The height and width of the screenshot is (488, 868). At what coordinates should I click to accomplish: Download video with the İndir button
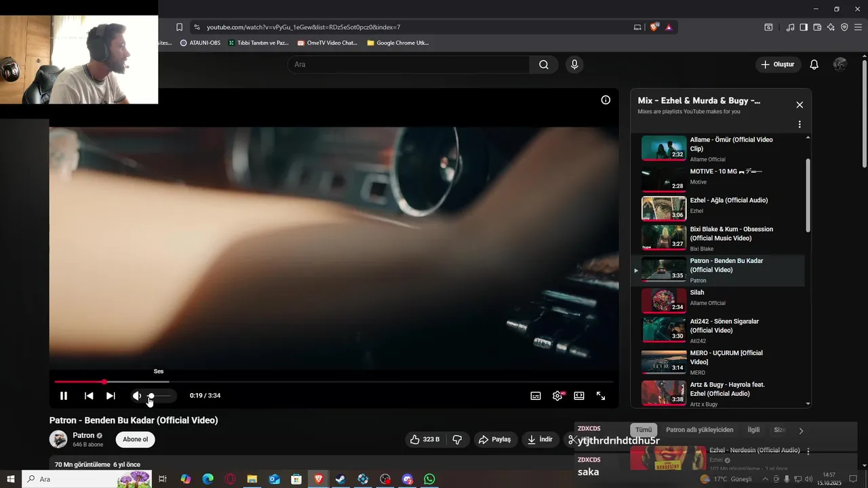tap(540, 439)
